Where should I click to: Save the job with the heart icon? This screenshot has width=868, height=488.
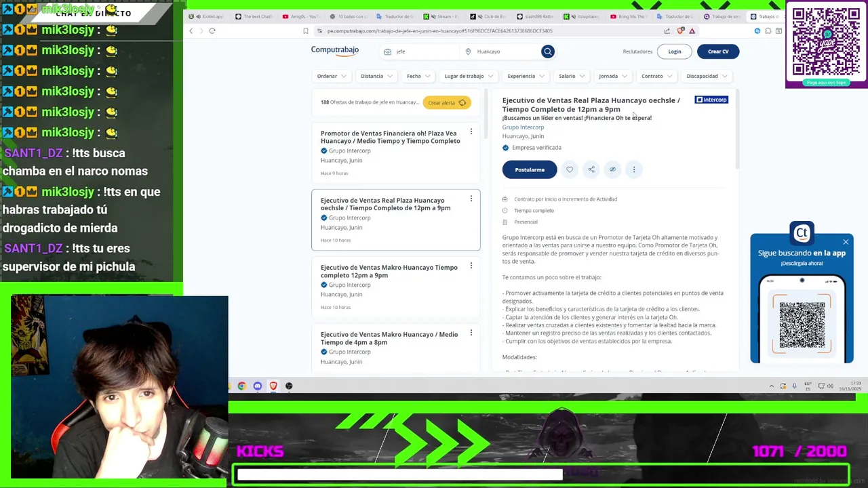coord(570,169)
